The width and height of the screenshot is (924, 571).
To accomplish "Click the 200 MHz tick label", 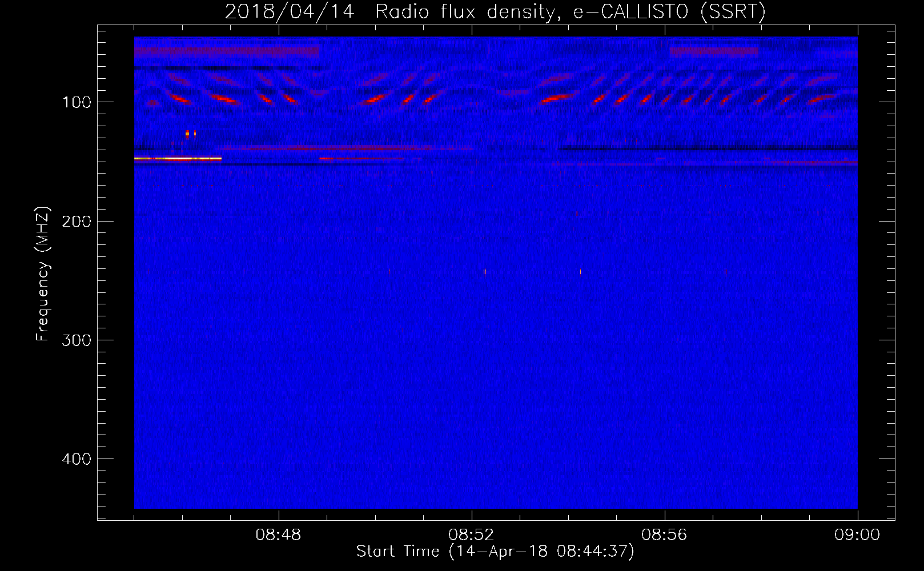I will tap(77, 221).
